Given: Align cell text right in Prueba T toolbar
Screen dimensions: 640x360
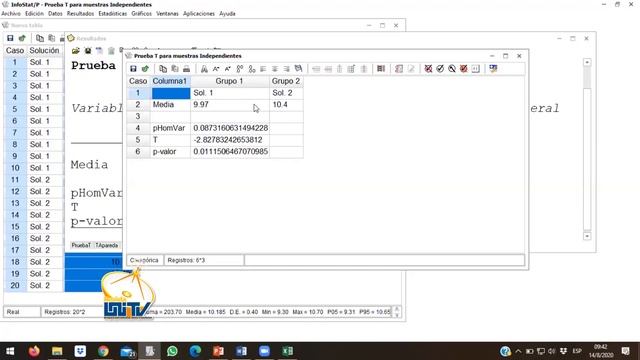Looking at the screenshot, I should [287, 69].
